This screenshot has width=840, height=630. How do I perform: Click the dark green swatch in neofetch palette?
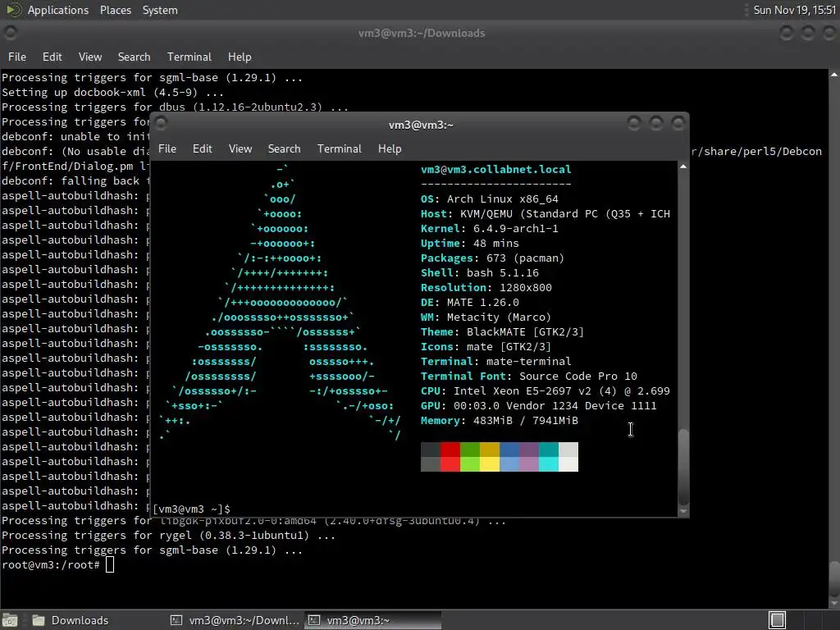[x=470, y=450]
